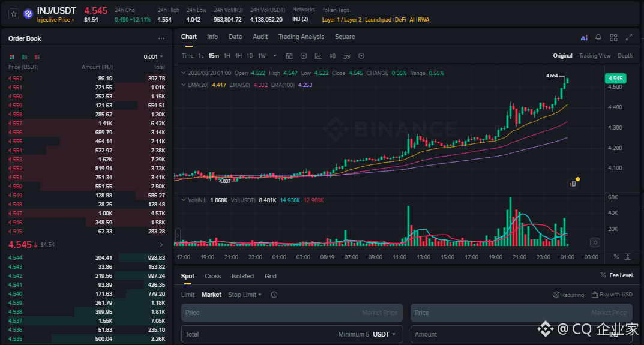Change the candlestick chart style icon
Screen dimensions: 644x345
(x=333, y=56)
